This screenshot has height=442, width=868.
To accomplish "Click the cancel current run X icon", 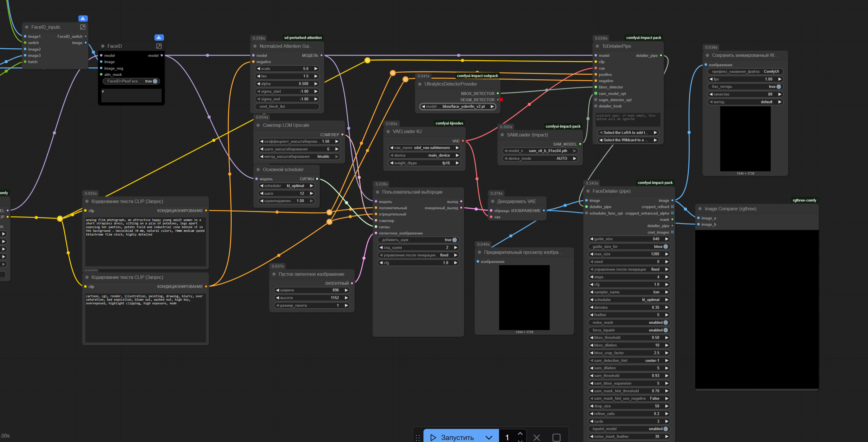I will click(x=537, y=437).
